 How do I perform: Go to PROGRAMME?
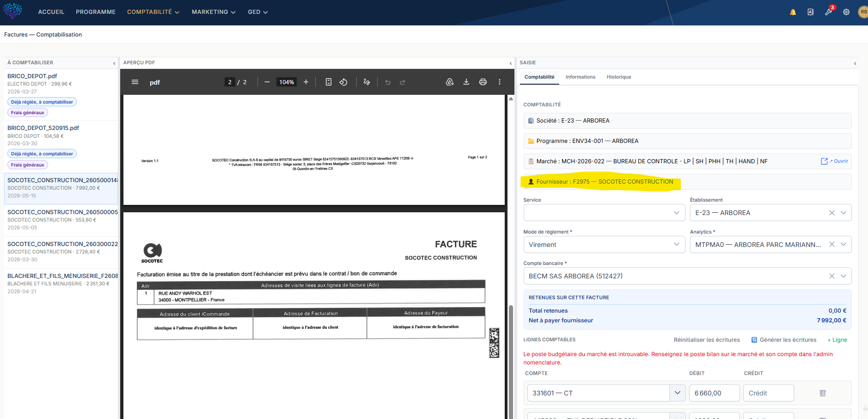point(96,12)
